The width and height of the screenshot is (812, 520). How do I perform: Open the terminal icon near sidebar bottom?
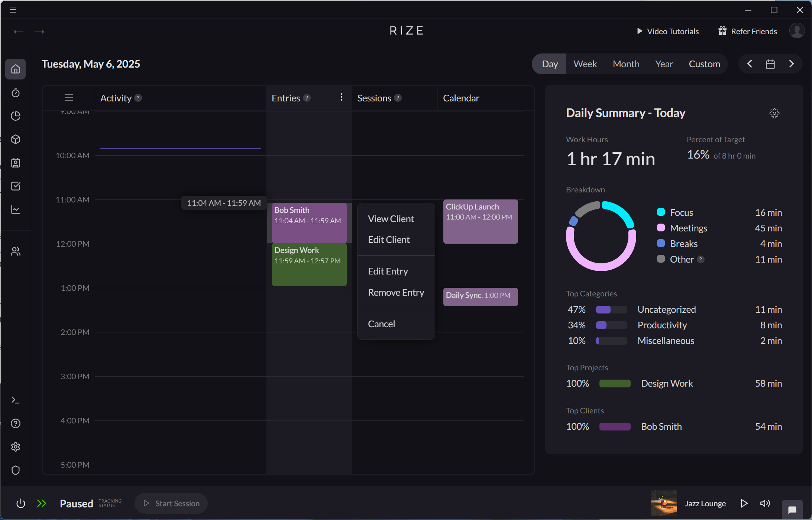(16, 400)
